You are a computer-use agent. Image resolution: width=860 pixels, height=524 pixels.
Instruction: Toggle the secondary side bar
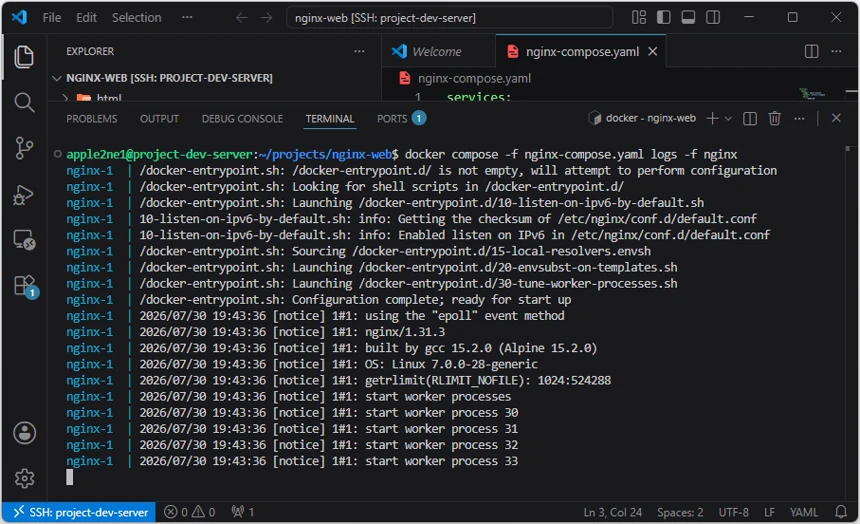713,18
